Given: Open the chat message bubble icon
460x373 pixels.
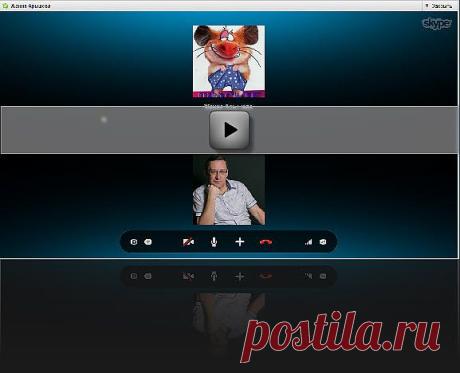Looking at the screenshot, I should 148,242.
